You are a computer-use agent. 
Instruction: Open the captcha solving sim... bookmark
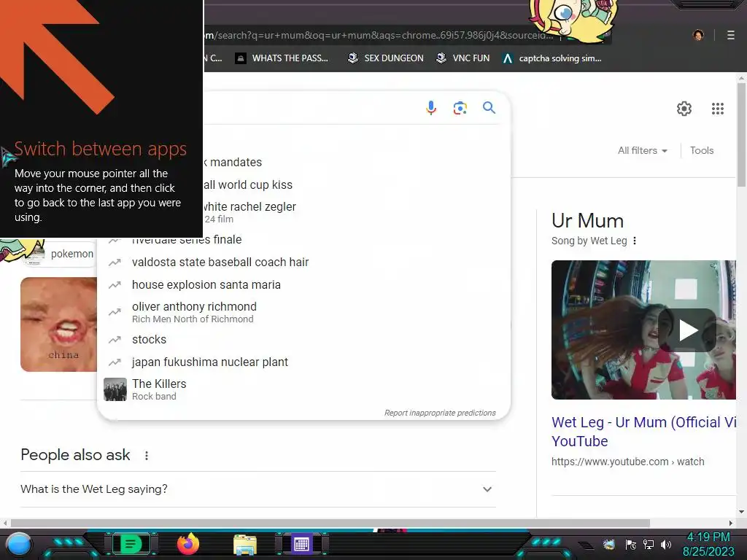(553, 58)
